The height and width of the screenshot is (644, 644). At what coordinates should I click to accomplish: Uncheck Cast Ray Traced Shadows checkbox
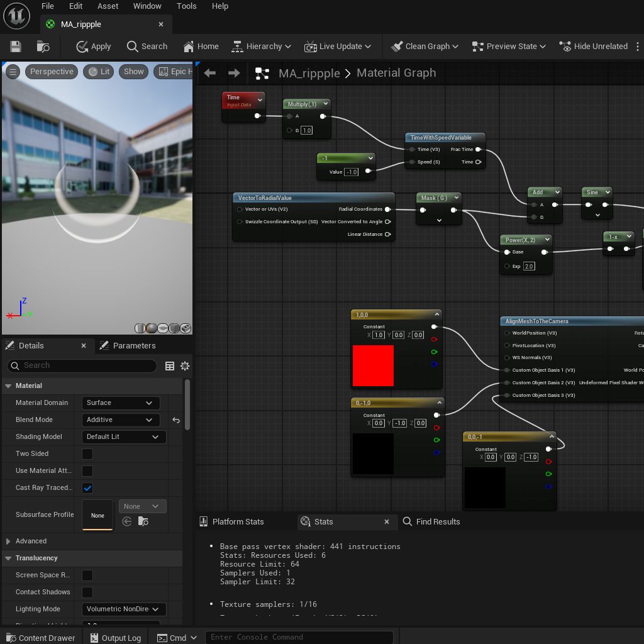point(87,487)
